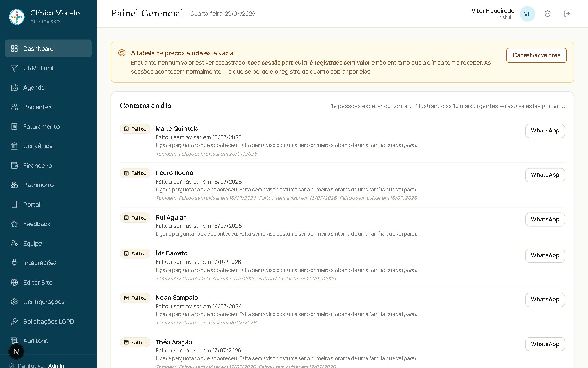Click the Clínica Modelo logo
The width and height of the screenshot is (588, 368).
click(x=17, y=17)
